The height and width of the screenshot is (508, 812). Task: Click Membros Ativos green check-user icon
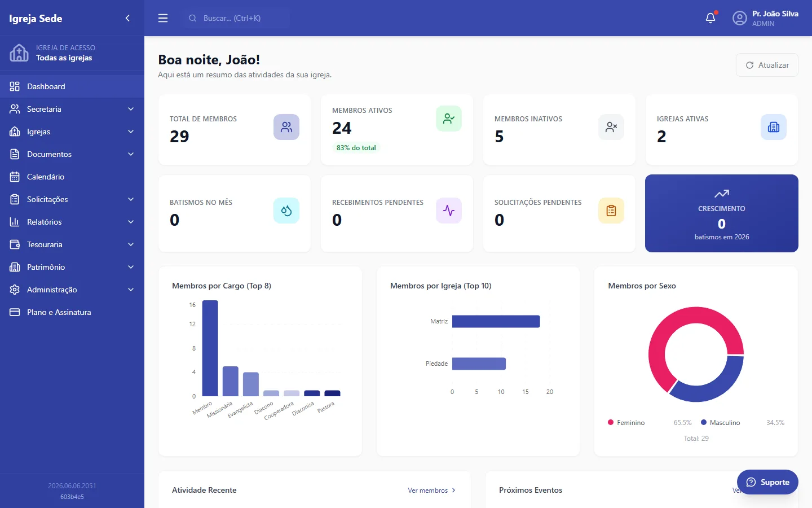(449, 119)
